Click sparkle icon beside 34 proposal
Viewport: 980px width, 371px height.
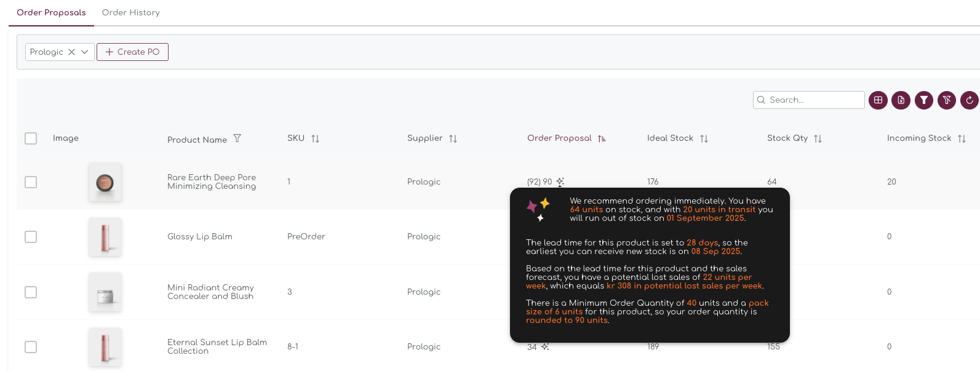click(x=545, y=347)
